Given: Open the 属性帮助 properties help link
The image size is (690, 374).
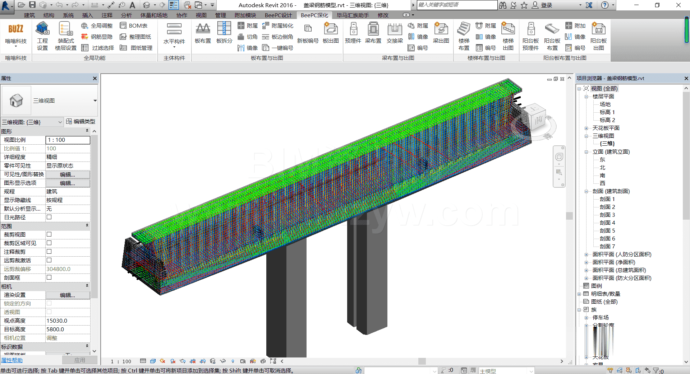Looking at the screenshot, I should pyautogui.click(x=11, y=360).
